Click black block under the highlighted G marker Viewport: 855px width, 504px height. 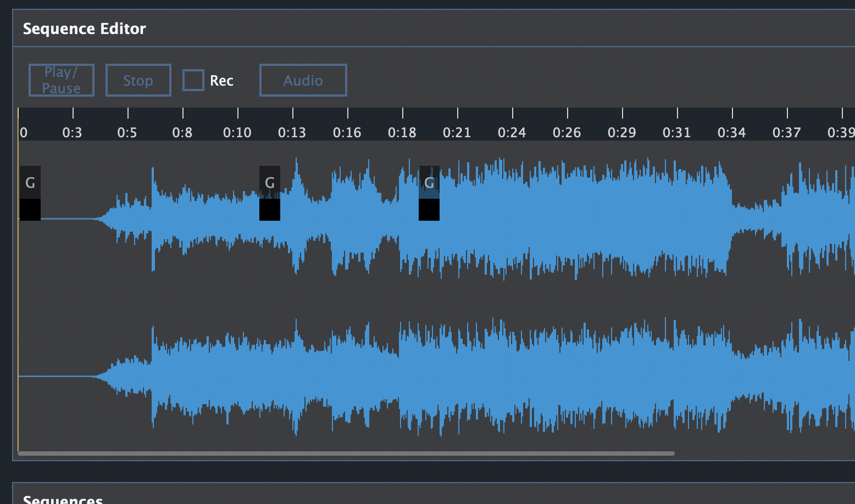click(x=429, y=210)
